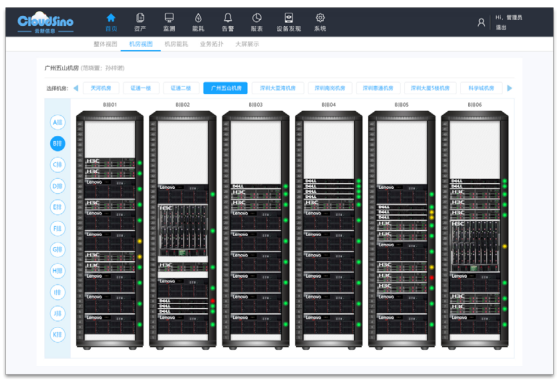Click the 退出 logout link under greeting
This screenshot has height=381, width=560.
coord(501,27)
